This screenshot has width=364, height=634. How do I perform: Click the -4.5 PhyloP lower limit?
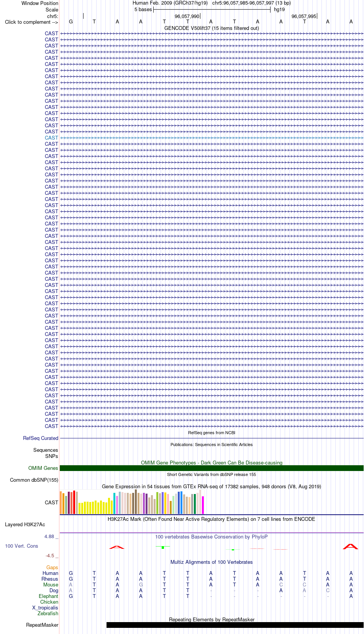[x=52, y=555]
